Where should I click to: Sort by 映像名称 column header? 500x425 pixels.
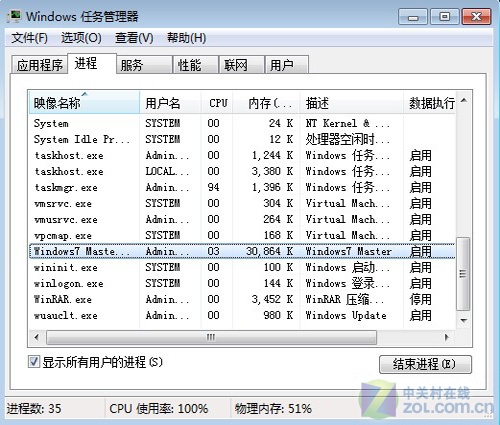(84, 102)
